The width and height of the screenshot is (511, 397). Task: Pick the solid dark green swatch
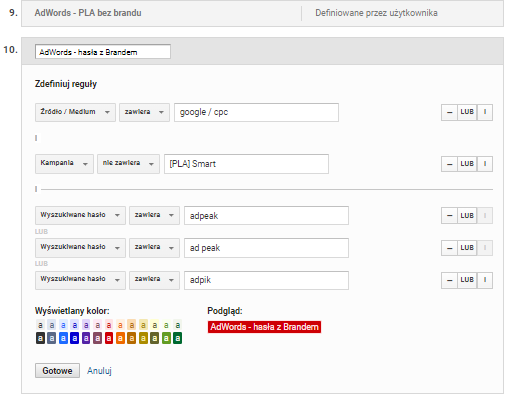point(178,339)
